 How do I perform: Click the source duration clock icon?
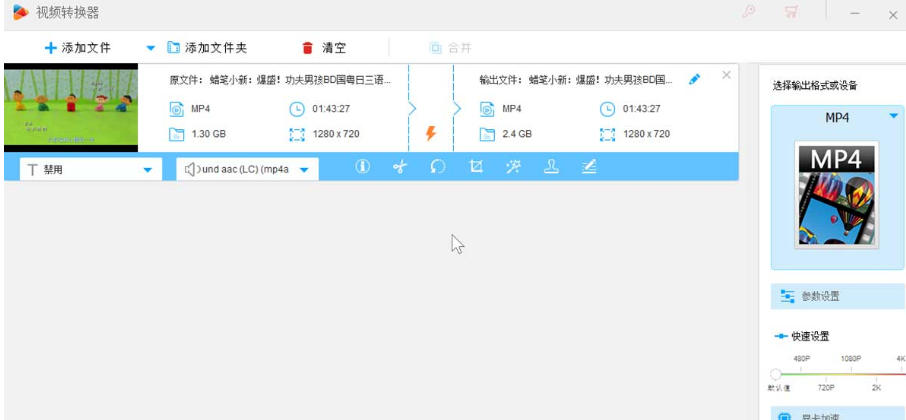pyautogui.click(x=296, y=109)
